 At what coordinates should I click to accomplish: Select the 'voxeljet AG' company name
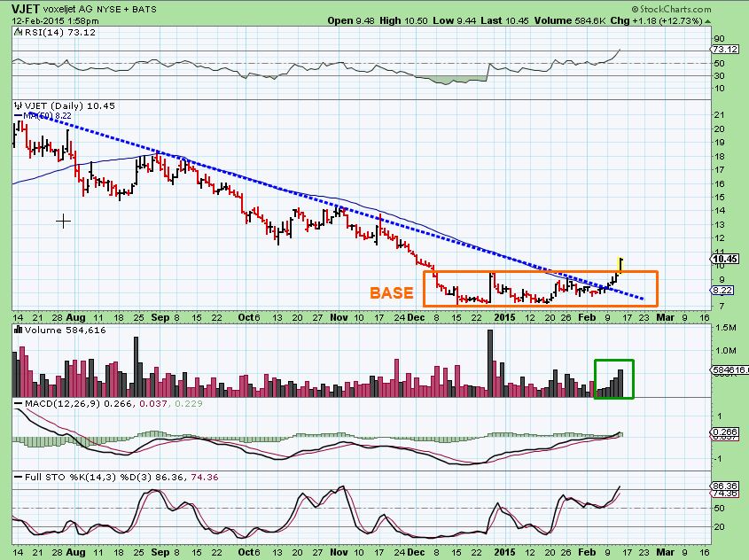(67, 9)
